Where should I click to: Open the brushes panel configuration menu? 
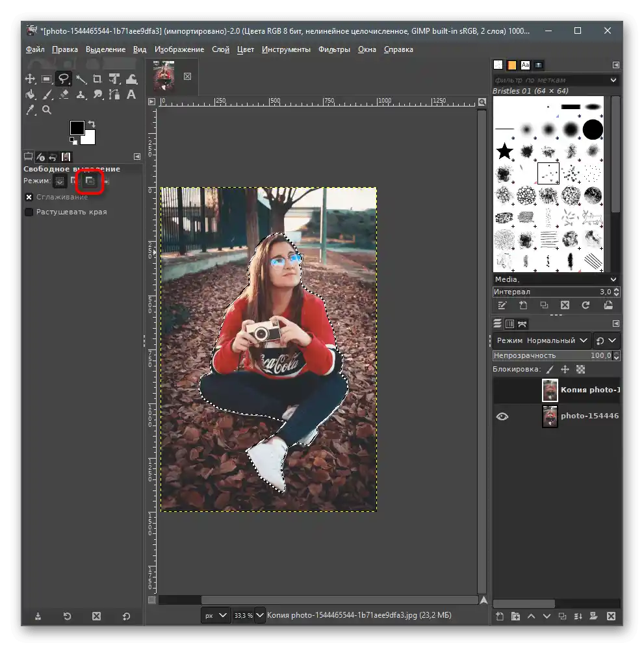click(x=615, y=65)
